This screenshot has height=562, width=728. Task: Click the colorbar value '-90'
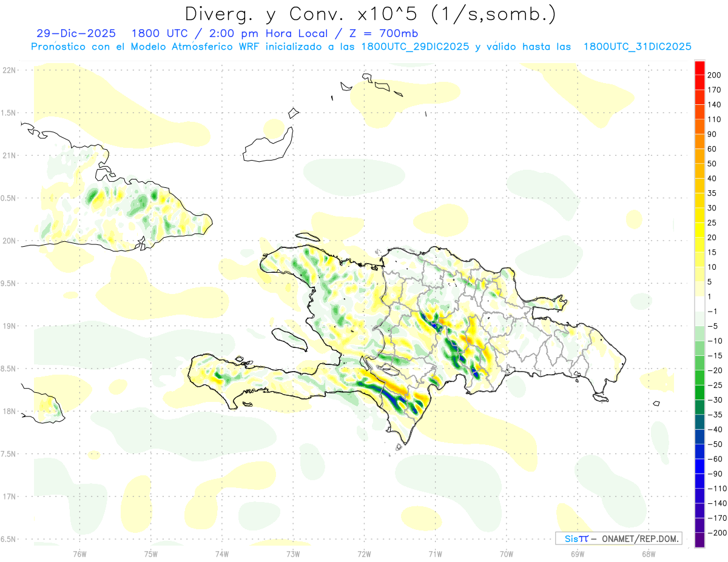coord(715,473)
